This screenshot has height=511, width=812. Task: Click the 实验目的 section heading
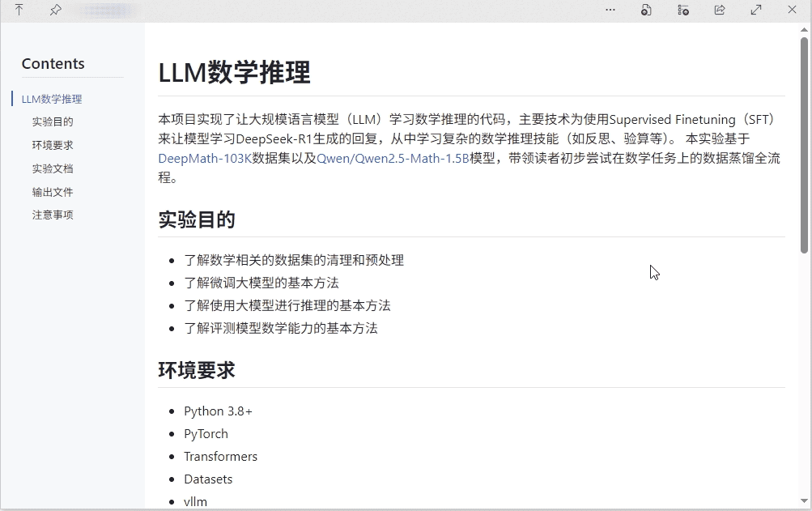(x=197, y=219)
